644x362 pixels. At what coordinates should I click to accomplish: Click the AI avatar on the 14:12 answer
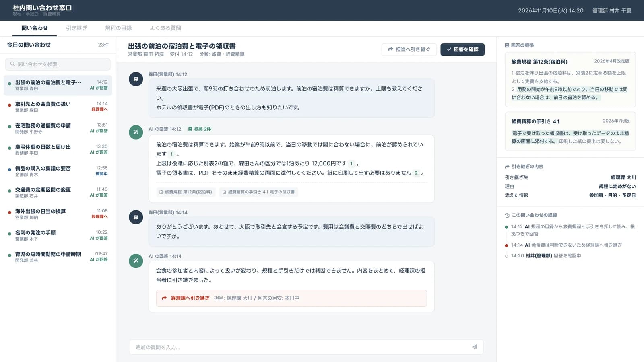[x=136, y=132]
